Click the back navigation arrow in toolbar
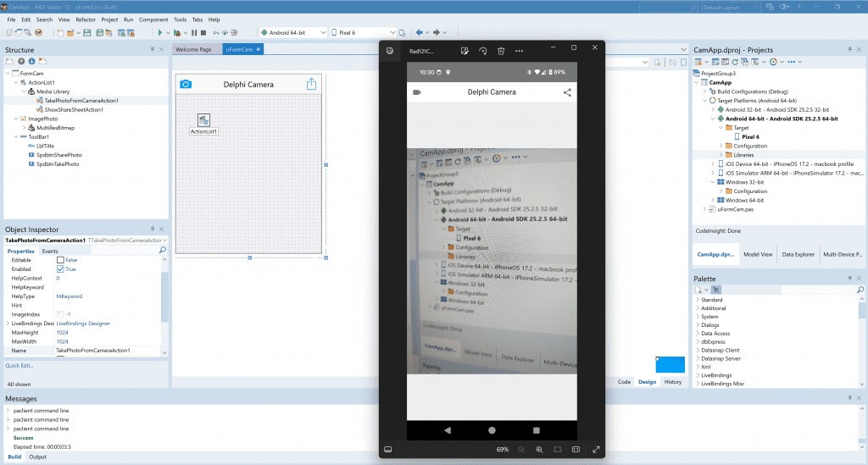The height and width of the screenshot is (465, 868). pyautogui.click(x=419, y=33)
